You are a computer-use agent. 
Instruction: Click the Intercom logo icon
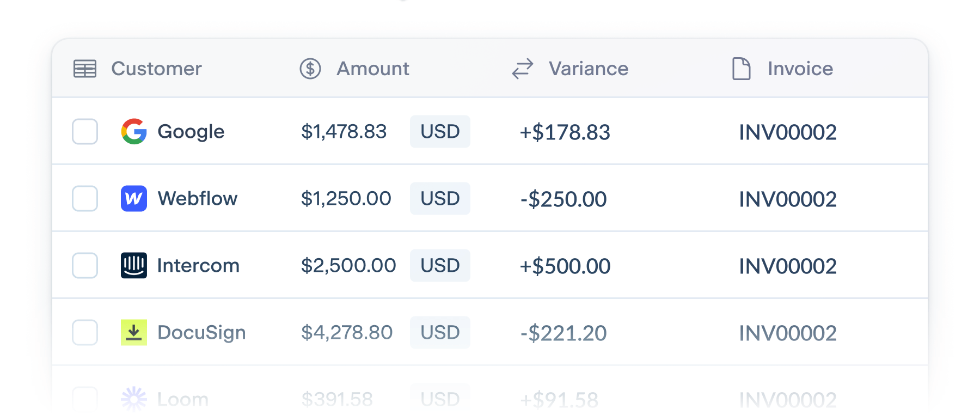pyautogui.click(x=134, y=265)
